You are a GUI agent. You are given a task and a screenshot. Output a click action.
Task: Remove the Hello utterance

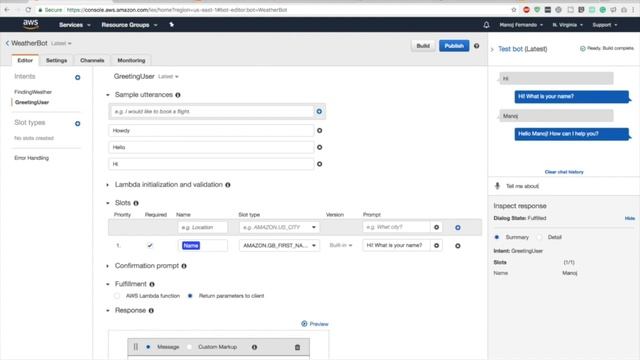[320, 147]
